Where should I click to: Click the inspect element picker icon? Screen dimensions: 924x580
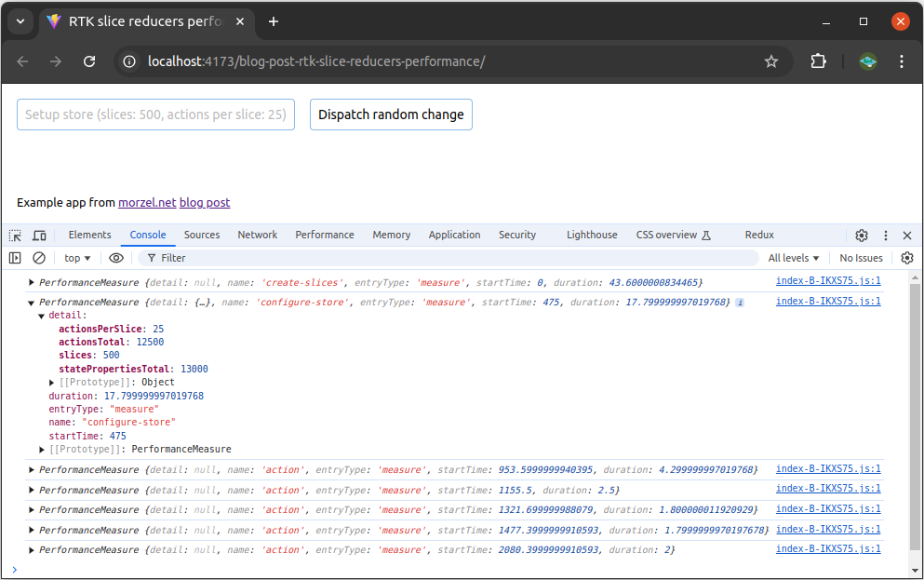tap(15, 236)
